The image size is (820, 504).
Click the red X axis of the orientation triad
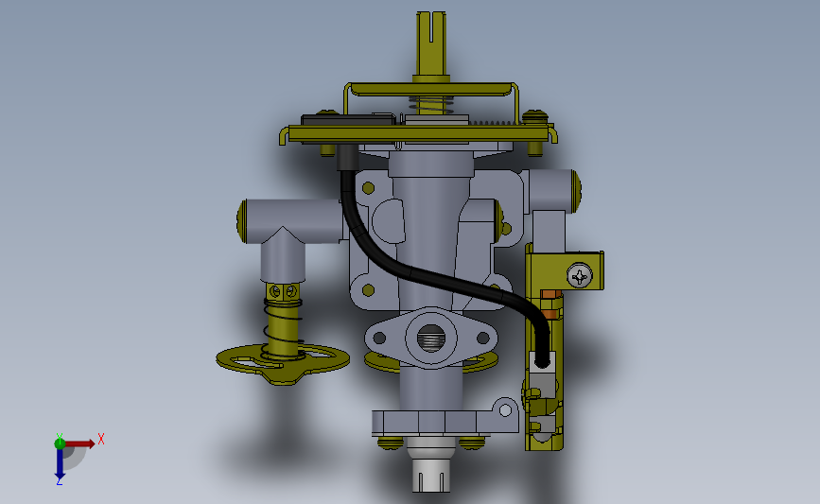pos(79,443)
